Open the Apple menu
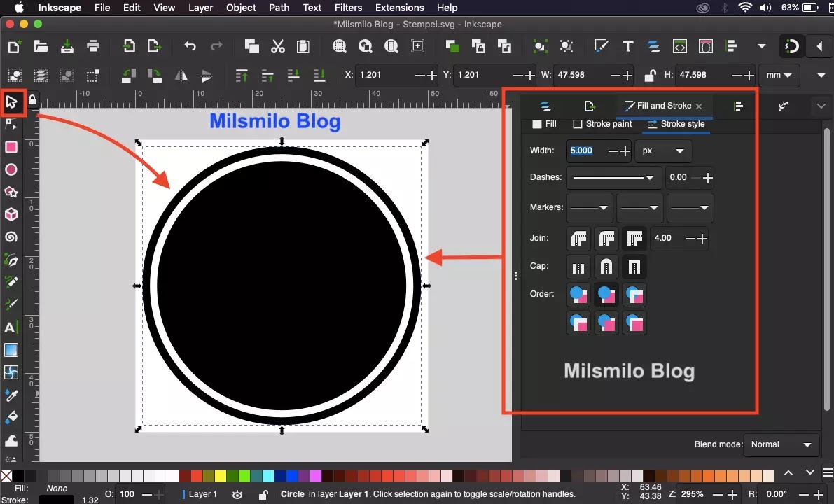This screenshot has width=834, height=504. click(19, 8)
